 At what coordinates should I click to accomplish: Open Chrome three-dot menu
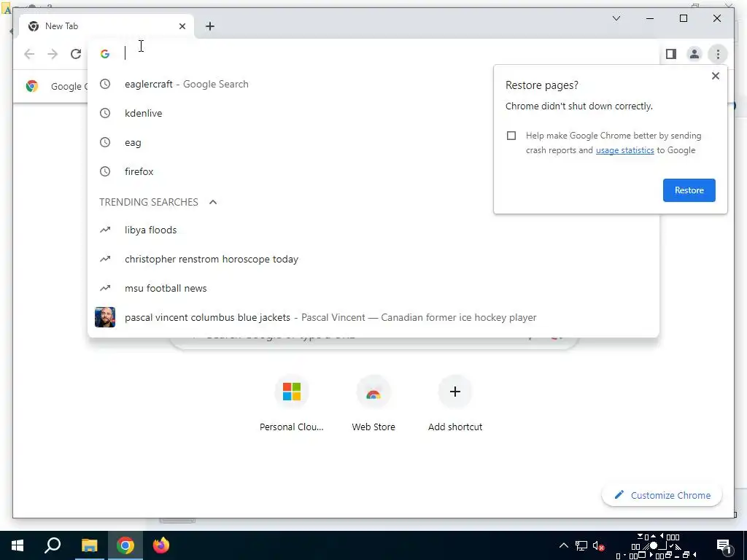click(718, 54)
